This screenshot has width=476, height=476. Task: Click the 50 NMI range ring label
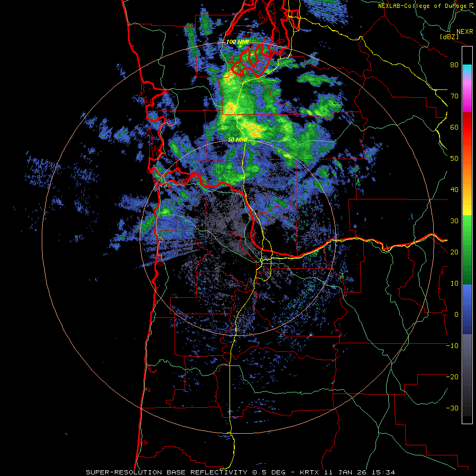pyautogui.click(x=237, y=140)
